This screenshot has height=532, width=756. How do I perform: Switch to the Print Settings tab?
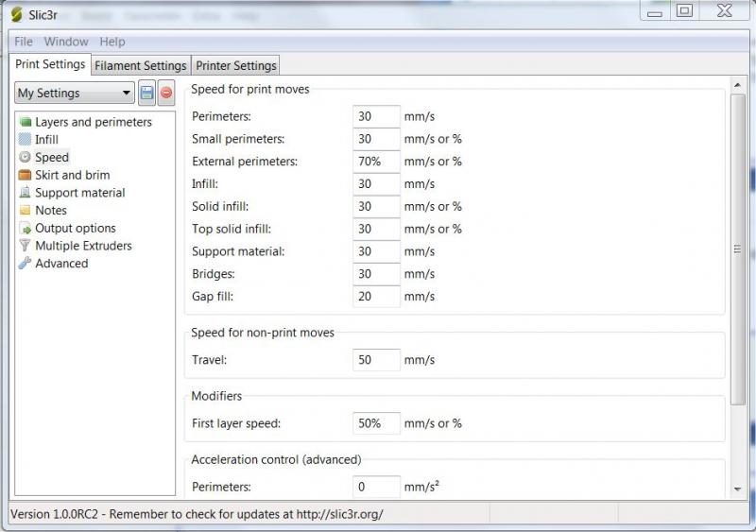tap(50, 64)
